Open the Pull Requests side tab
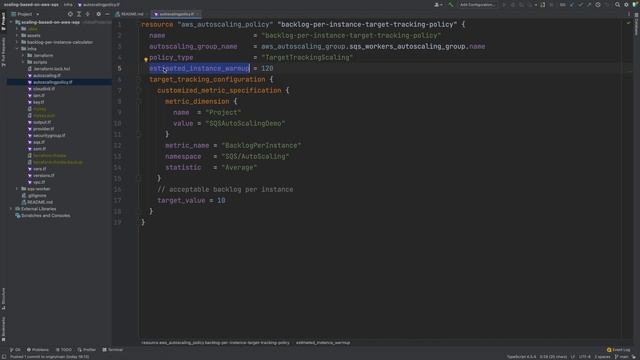The width and height of the screenshot is (640, 360). (4, 52)
